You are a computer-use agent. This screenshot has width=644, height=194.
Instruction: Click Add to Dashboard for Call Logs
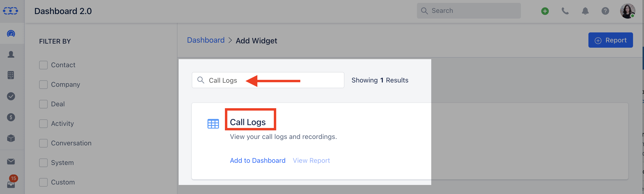tap(258, 160)
